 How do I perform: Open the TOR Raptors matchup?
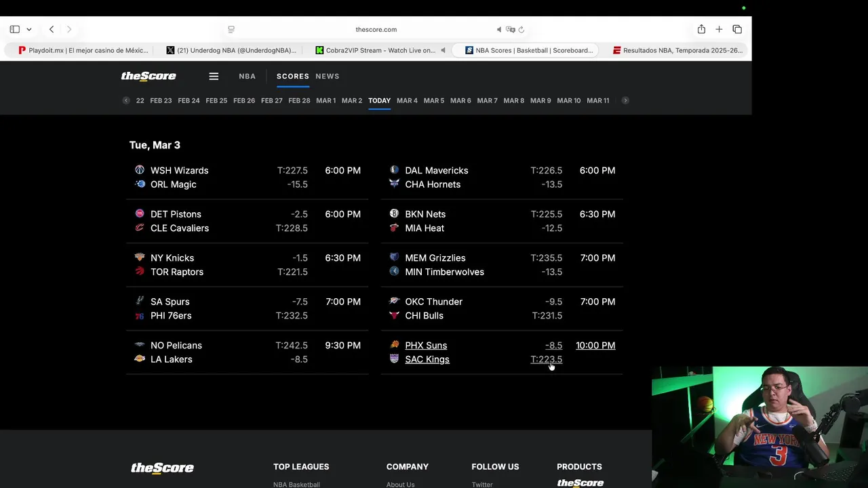tap(177, 272)
